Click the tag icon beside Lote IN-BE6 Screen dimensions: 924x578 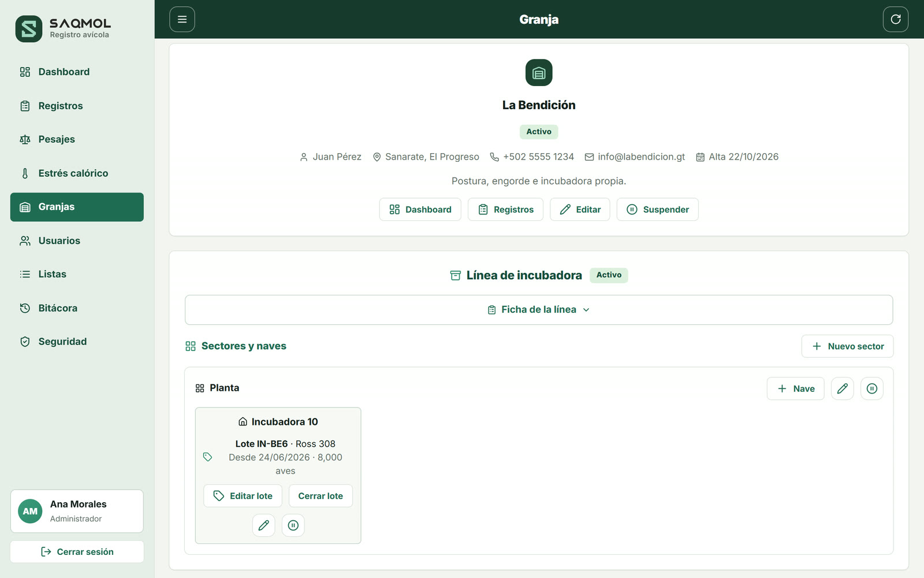208,457
